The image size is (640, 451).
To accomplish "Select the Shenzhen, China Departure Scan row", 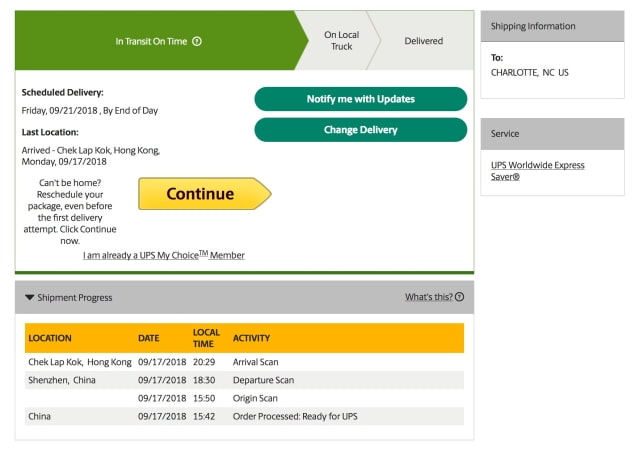I will 244,380.
